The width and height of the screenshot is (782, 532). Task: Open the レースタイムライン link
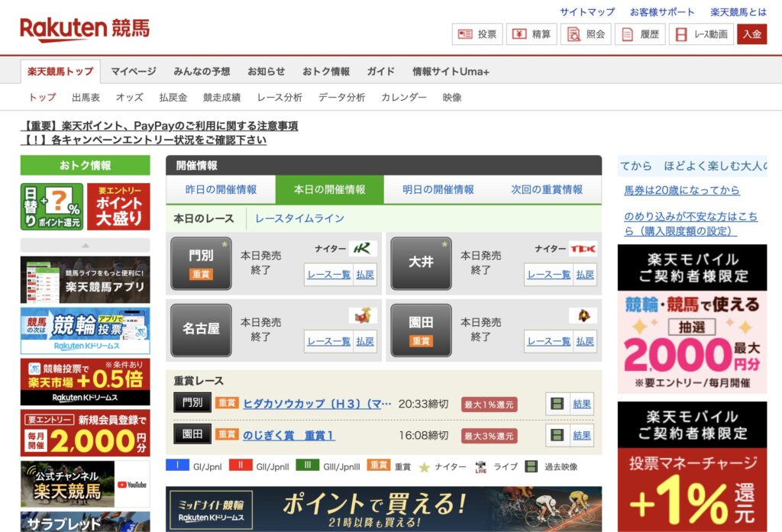[x=299, y=218]
